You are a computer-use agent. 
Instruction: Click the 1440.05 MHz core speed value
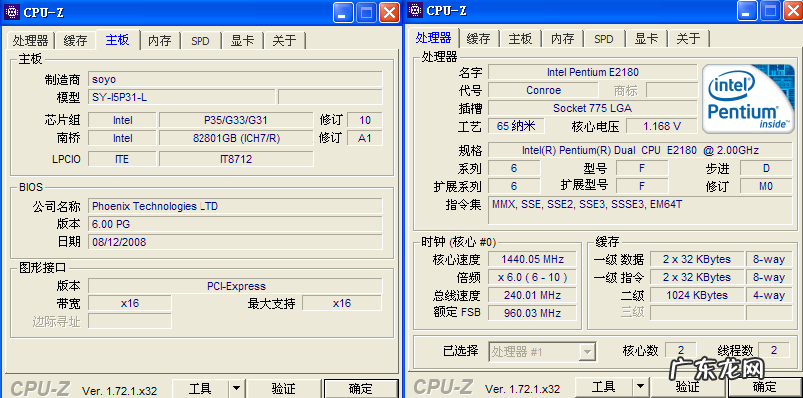point(532,259)
